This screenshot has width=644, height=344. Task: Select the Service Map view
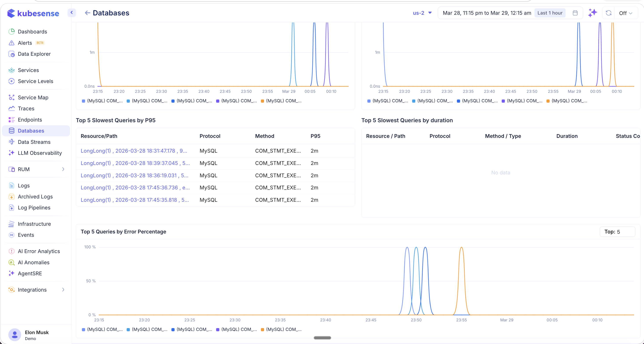tap(33, 97)
